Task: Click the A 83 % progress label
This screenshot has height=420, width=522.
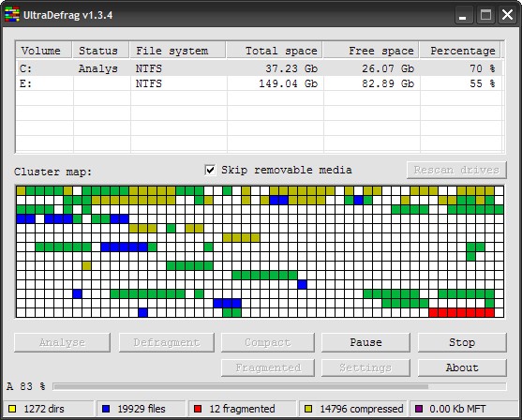Action: click(x=26, y=386)
